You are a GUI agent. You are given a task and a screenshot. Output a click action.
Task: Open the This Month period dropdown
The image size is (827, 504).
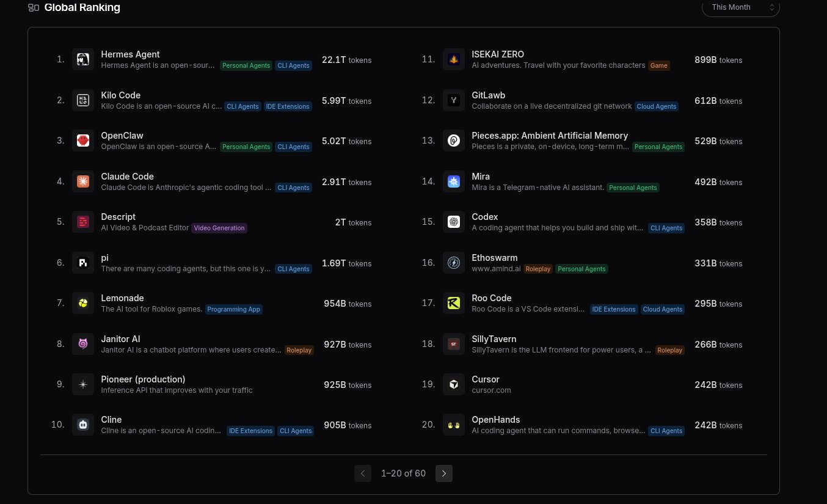click(741, 7)
